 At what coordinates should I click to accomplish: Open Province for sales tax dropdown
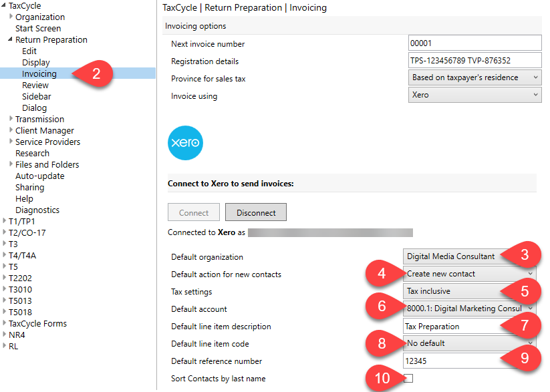tap(475, 77)
